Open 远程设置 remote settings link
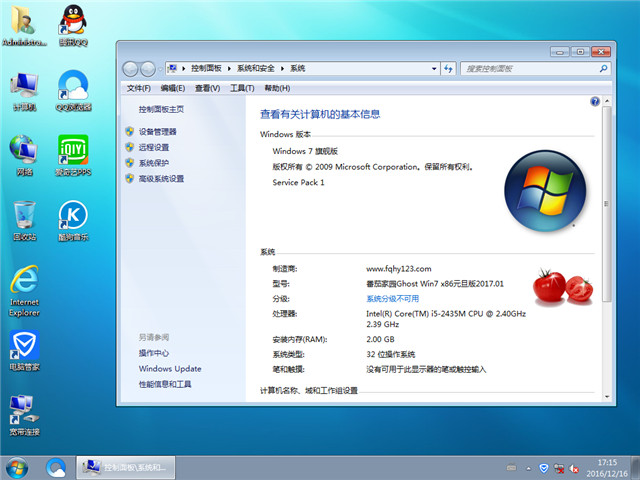The height and width of the screenshot is (480, 640). click(154, 147)
